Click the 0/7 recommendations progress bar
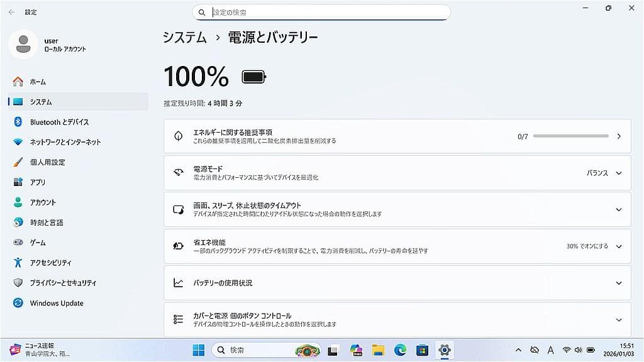Viewport: 644px width, 362px height. [x=579, y=135]
